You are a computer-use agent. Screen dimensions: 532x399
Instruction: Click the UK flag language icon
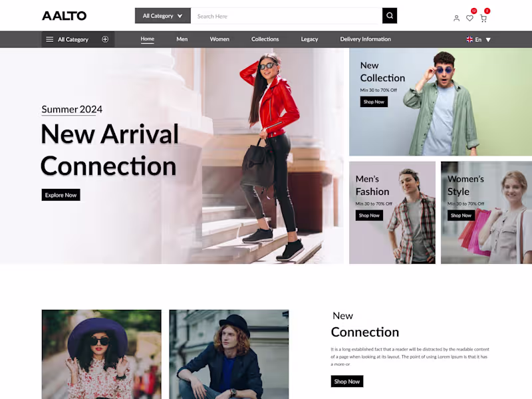469,39
